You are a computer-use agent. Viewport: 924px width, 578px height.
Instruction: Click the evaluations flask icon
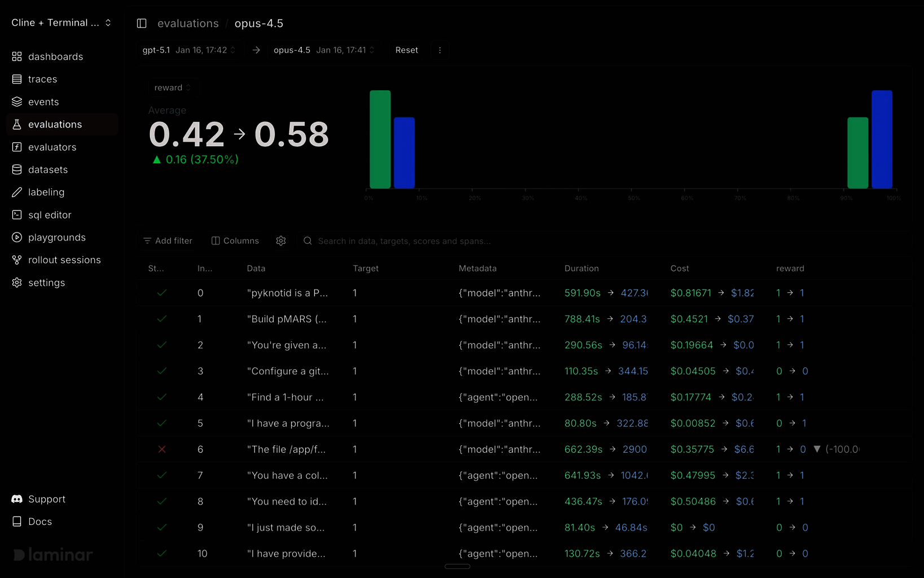pos(17,124)
